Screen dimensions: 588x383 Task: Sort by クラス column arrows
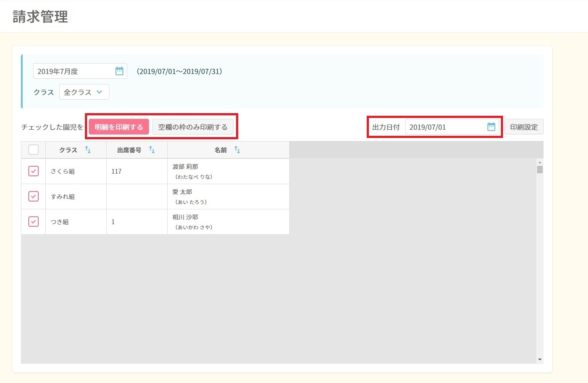[88, 150]
